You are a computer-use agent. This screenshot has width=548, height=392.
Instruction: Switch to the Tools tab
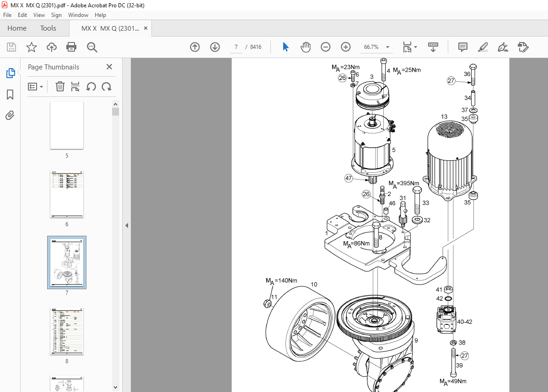pos(48,28)
